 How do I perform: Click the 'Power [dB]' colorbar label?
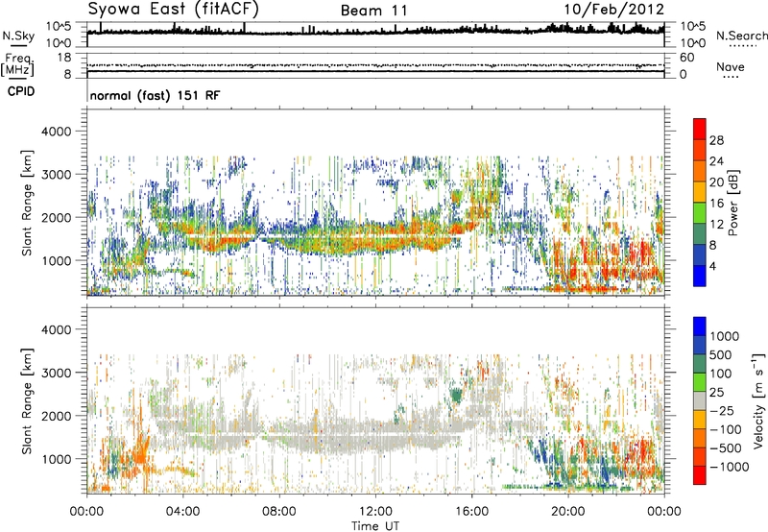click(x=733, y=203)
